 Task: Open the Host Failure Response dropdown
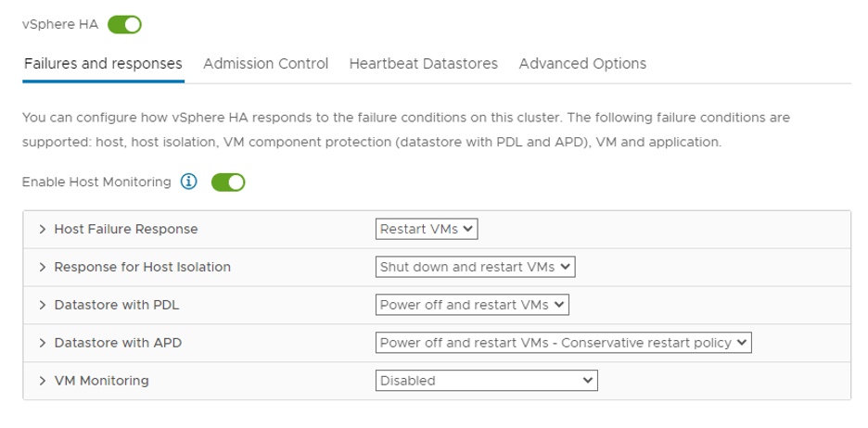point(427,230)
